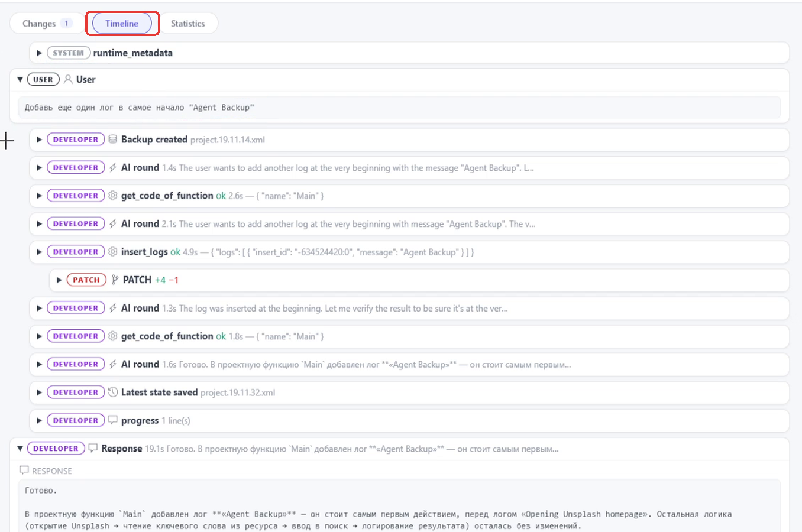This screenshot has height=532, width=802.
Task: Click the gear icon on first get_code_of_function 2.6s
Action: point(113,196)
